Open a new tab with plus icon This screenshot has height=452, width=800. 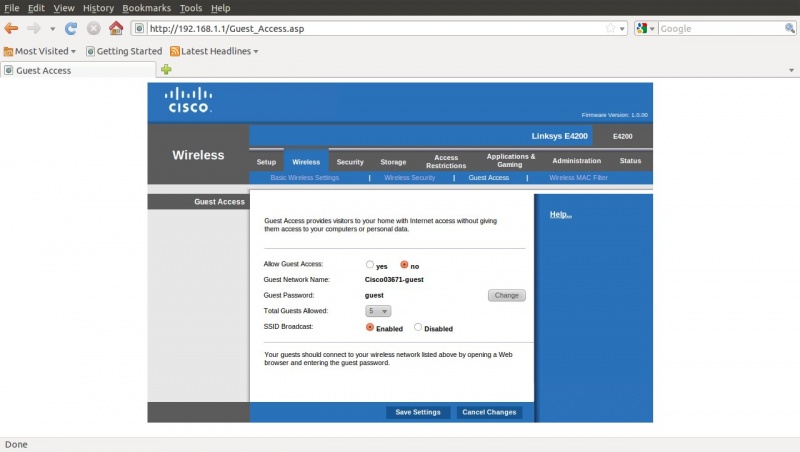[166, 69]
